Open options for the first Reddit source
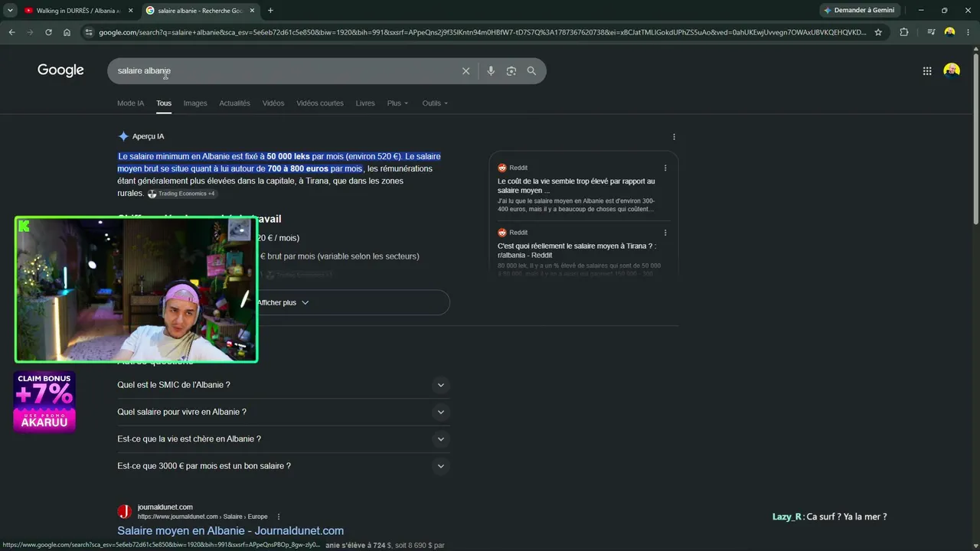The image size is (980, 551). pyautogui.click(x=665, y=168)
